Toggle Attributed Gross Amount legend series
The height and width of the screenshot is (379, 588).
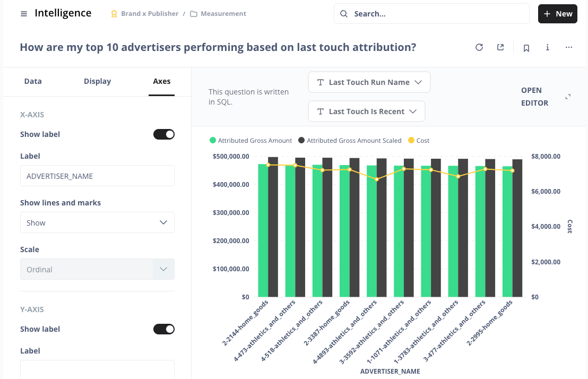point(250,141)
